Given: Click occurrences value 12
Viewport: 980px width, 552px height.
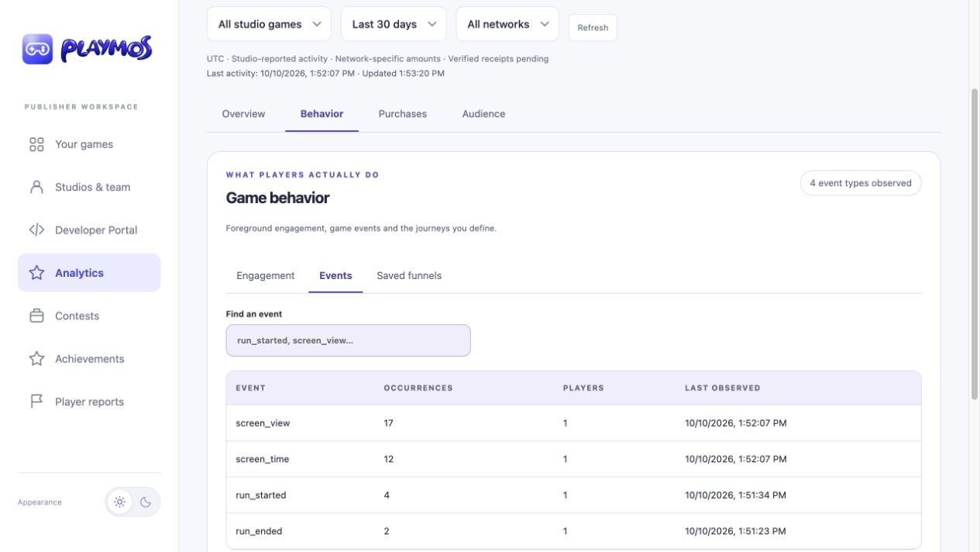Looking at the screenshot, I should pyautogui.click(x=389, y=459).
